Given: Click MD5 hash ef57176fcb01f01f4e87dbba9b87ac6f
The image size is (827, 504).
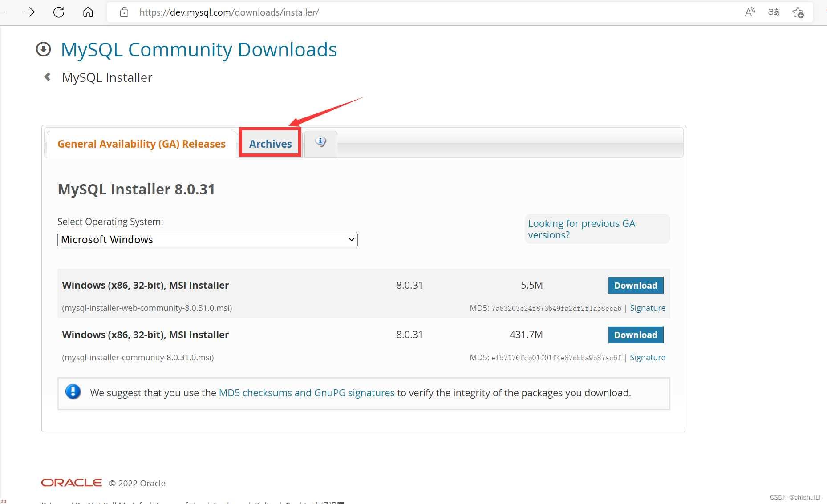Looking at the screenshot, I should [556, 358].
